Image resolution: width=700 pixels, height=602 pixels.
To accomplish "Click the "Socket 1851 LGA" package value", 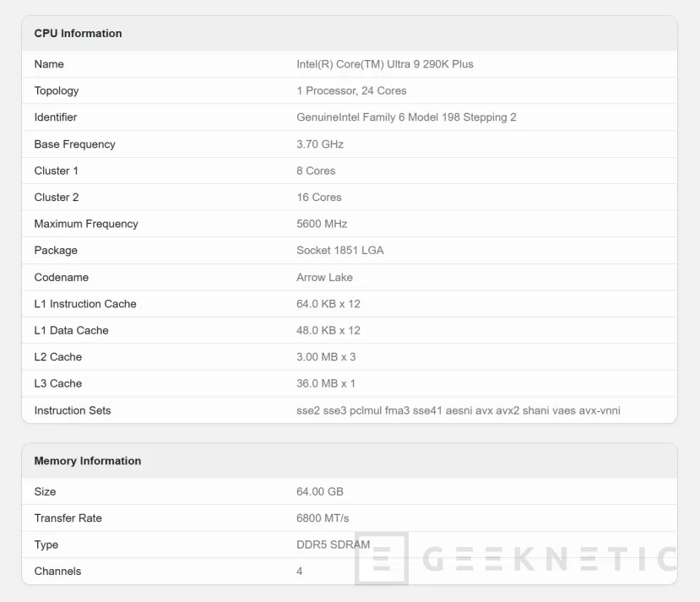I will pos(339,250).
